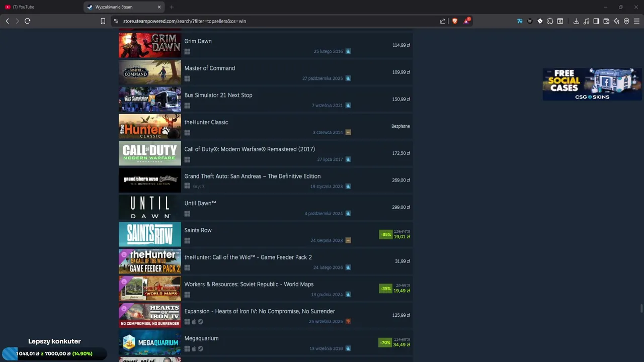Click the white tag extension icon
This screenshot has height=362, width=644.
point(540,21)
